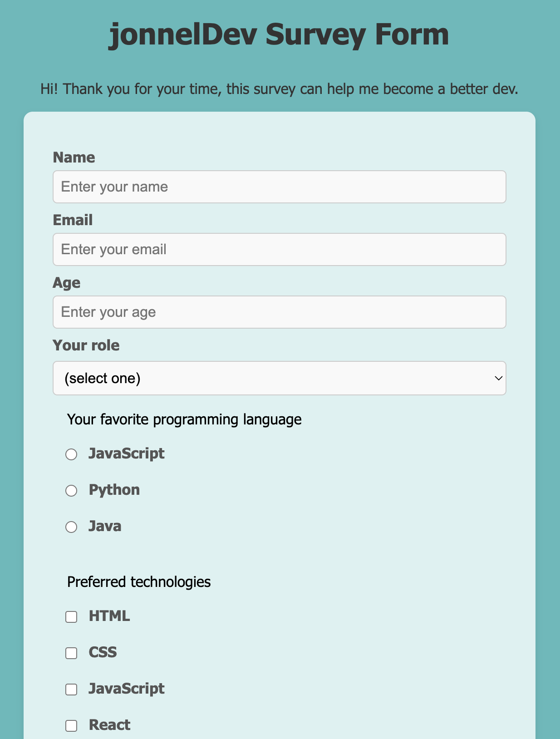Select the Java radio option
Viewport: 560px width, 739px height.
(x=71, y=527)
